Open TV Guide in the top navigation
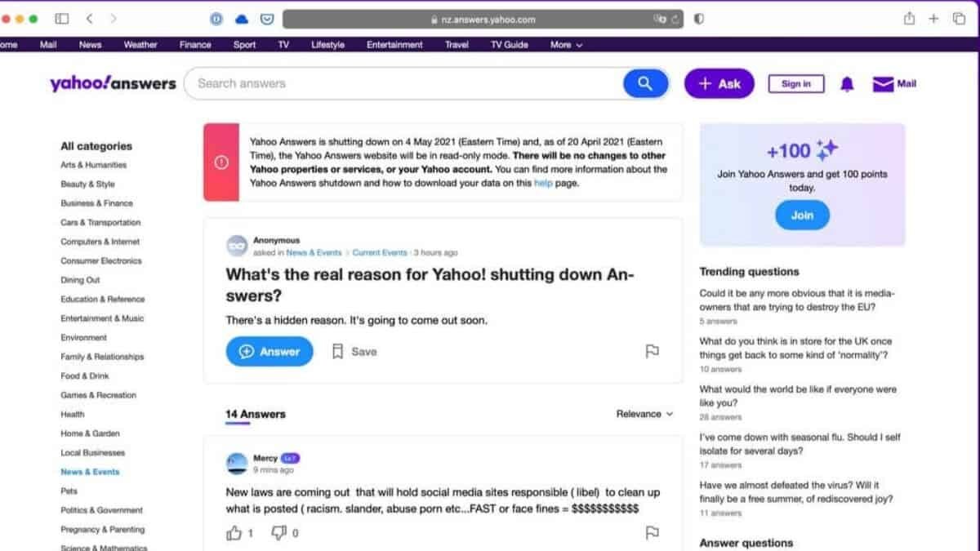The image size is (980, 551). pos(510,45)
